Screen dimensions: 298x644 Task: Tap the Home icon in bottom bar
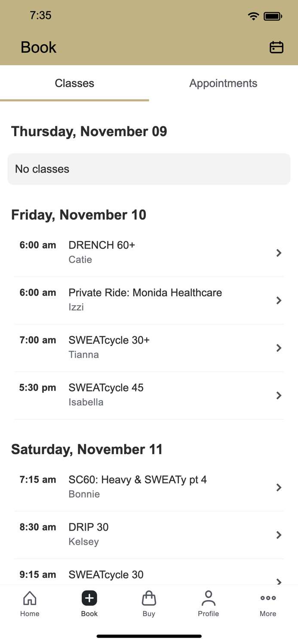click(30, 598)
